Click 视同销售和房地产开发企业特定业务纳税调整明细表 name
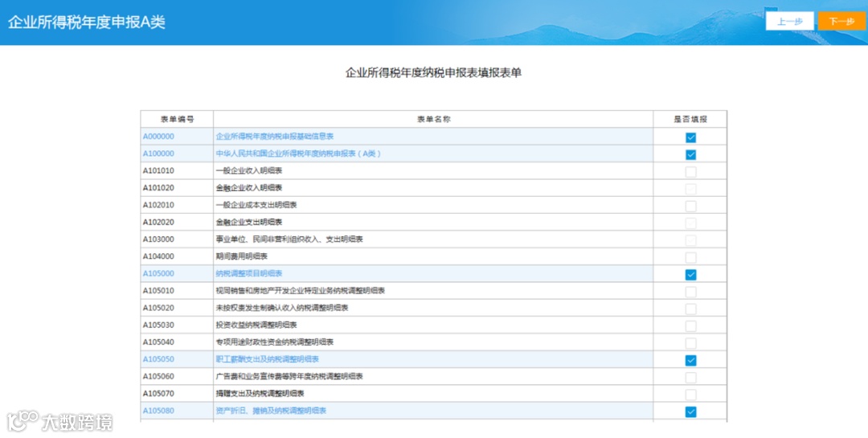This screenshot has height=438, width=868. tap(301, 291)
